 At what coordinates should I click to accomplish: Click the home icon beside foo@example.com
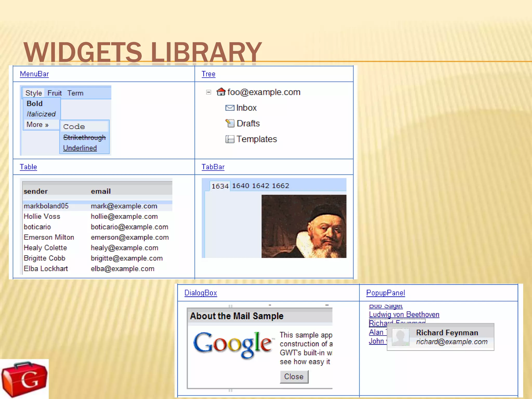pos(221,92)
